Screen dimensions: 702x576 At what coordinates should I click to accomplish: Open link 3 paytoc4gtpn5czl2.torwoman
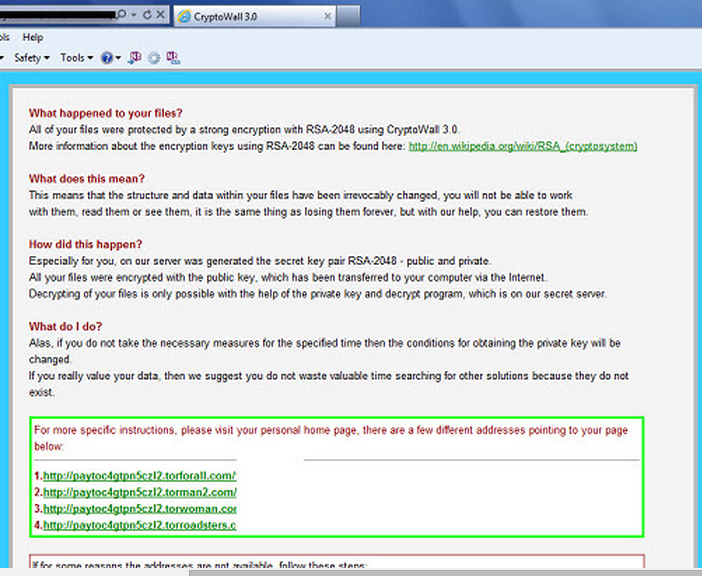(139, 509)
